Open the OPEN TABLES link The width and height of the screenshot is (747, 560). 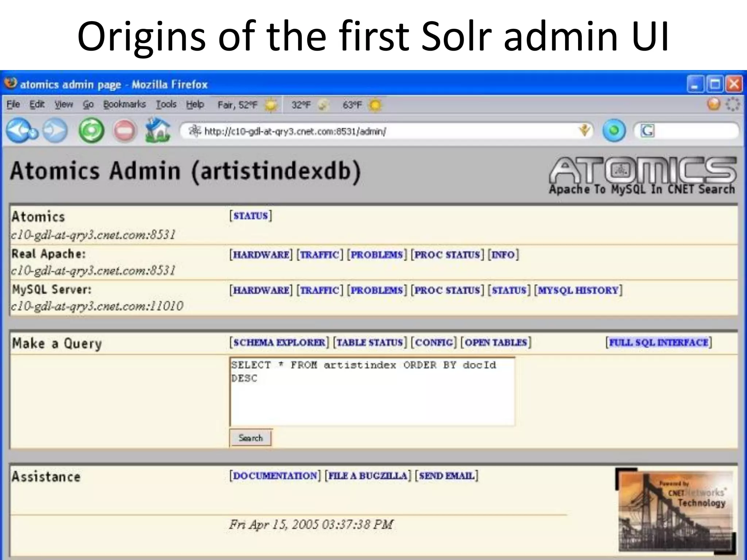(x=496, y=343)
